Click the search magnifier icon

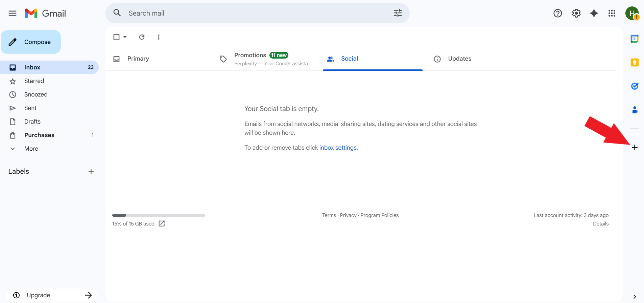pyautogui.click(x=117, y=13)
